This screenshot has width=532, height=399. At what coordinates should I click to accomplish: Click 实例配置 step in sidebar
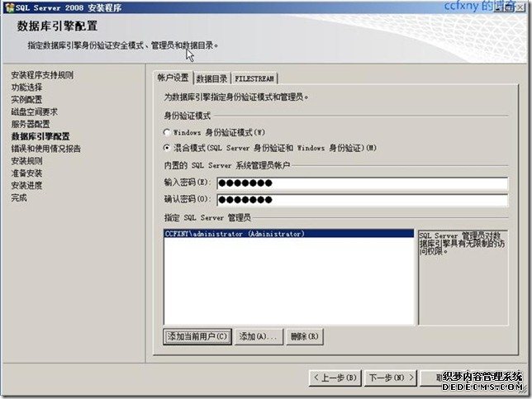(26, 99)
